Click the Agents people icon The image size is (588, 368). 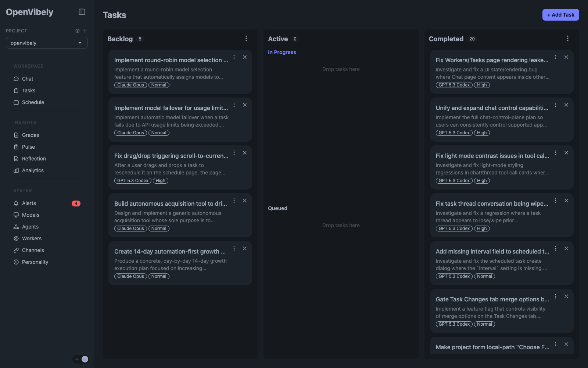tap(16, 227)
